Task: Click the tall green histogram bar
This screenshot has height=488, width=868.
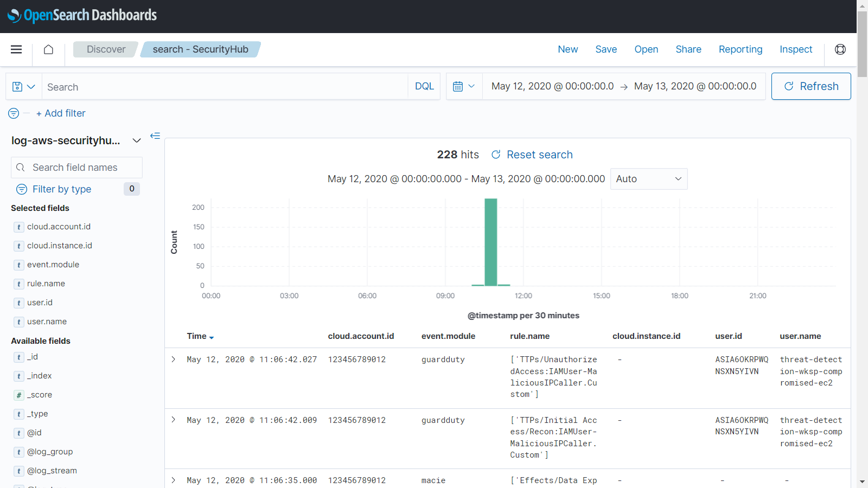Action: click(x=490, y=242)
